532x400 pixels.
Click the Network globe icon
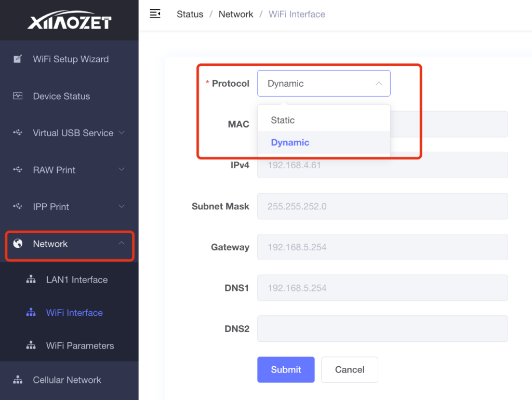(18, 244)
